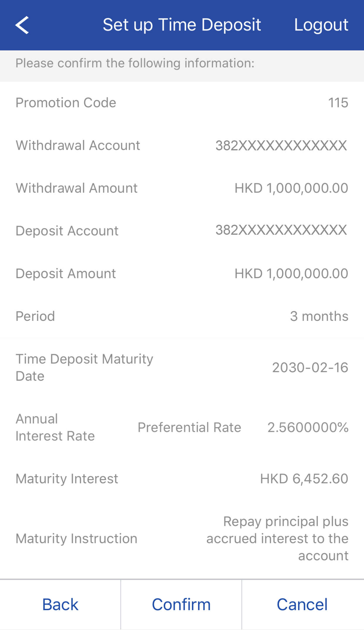Tap the maturity date 2030-02-16
Image resolution: width=364 pixels, height=630 pixels.
pyautogui.click(x=310, y=368)
